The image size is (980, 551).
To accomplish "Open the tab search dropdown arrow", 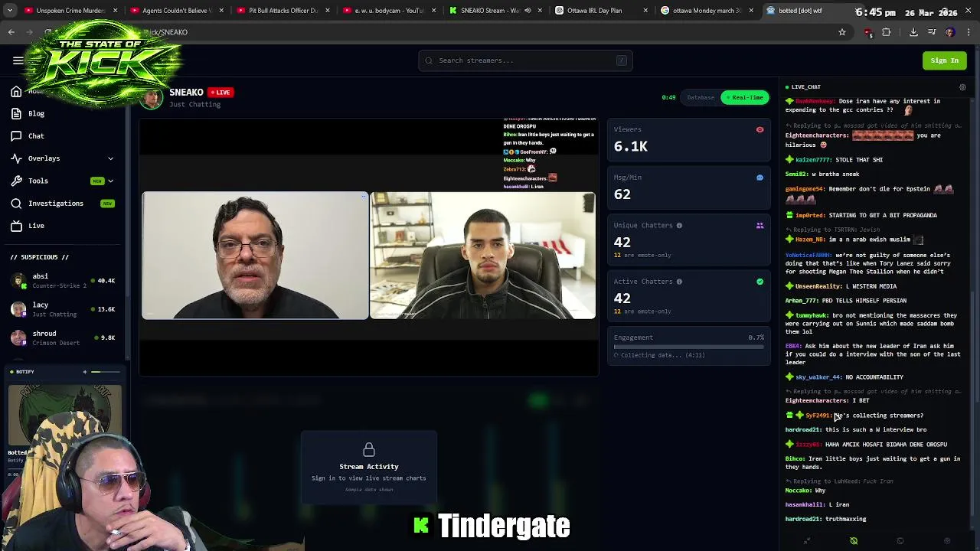I will [10, 11].
